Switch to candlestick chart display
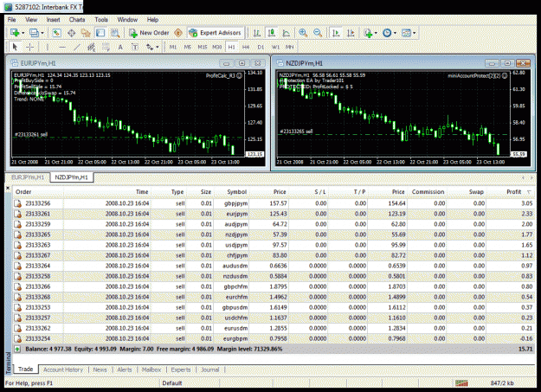Viewport: 541px width, 392px height. pyautogui.click(x=272, y=33)
